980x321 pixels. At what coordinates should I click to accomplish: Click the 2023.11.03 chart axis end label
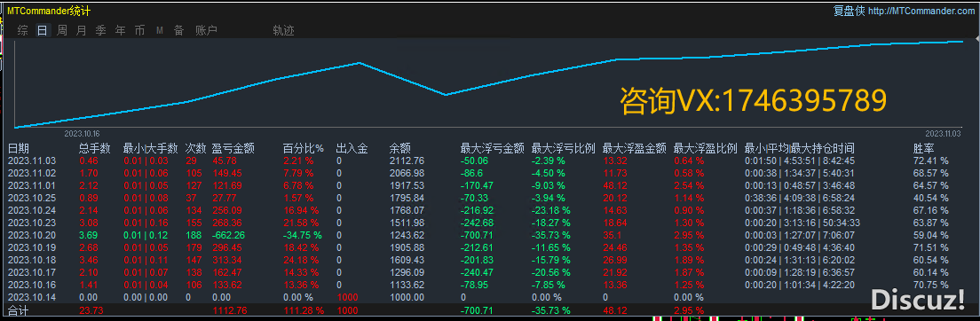click(943, 134)
